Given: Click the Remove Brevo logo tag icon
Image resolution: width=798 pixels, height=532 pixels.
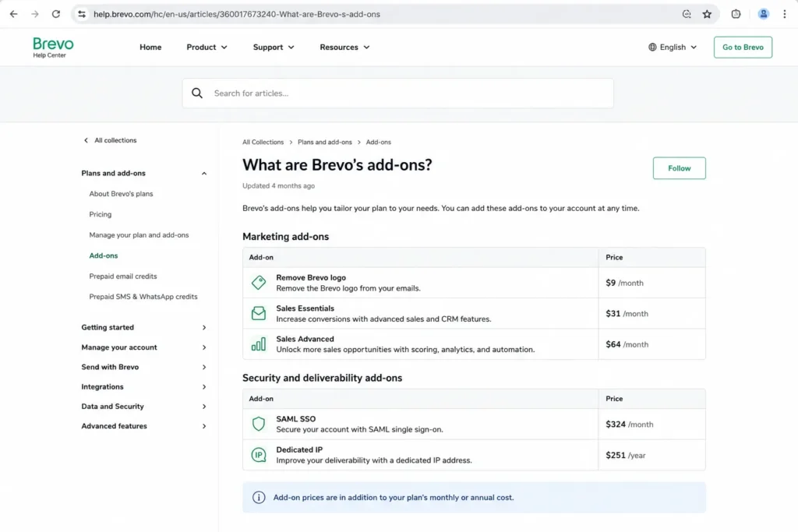Looking at the screenshot, I should click(259, 283).
